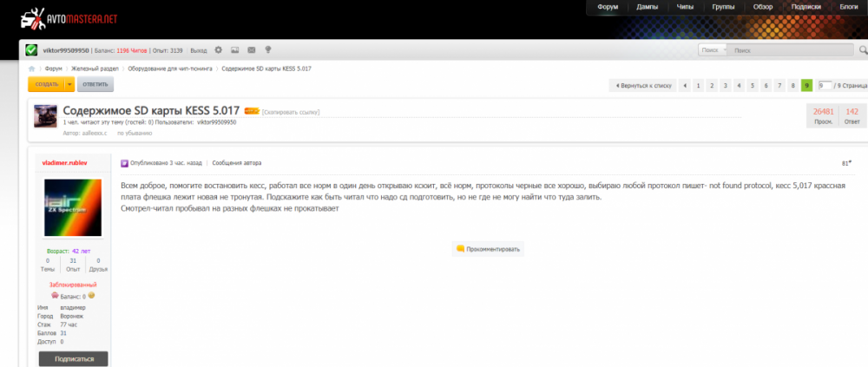
Task: Click the yellow comment bubble icon
Action: pyautogui.click(x=460, y=248)
